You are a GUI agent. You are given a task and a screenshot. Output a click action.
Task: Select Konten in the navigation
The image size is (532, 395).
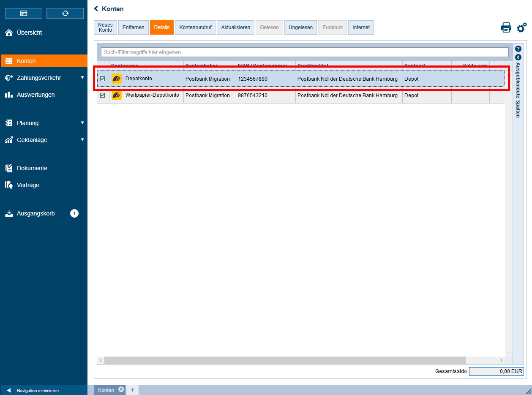pyautogui.click(x=44, y=61)
